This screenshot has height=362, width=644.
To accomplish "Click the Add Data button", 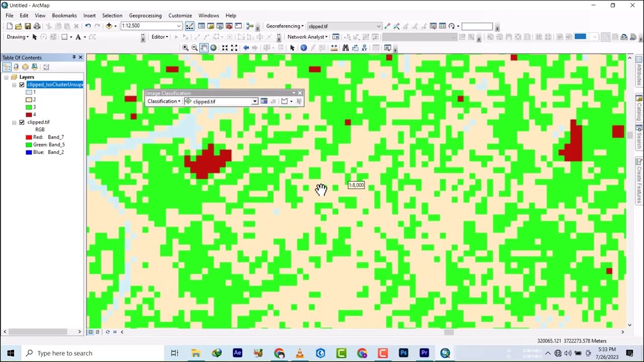I will 109,26.
